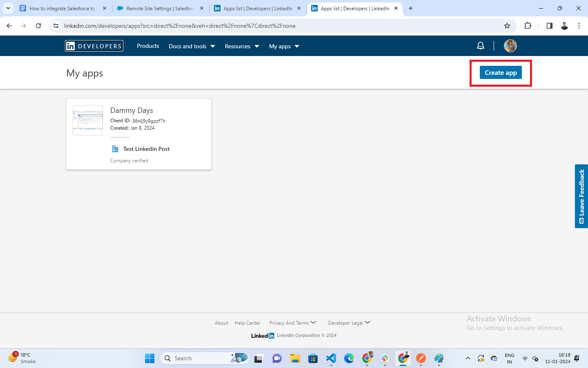Go back to the previous page
The width and height of the screenshot is (588, 368).
point(9,26)
